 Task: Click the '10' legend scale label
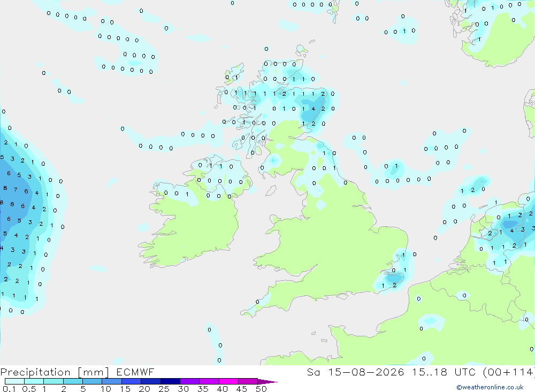106,389
